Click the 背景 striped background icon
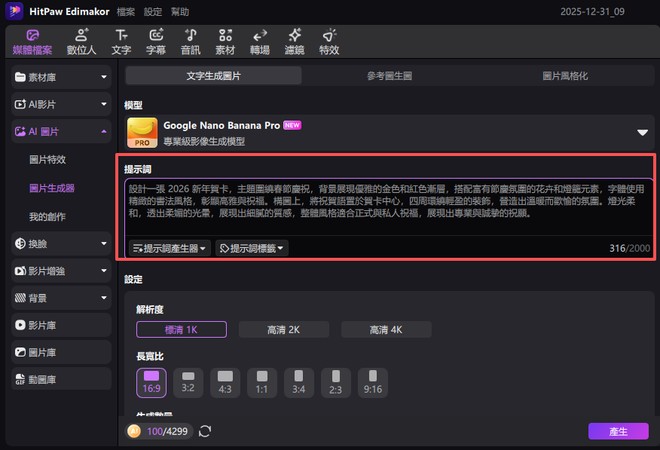 pos(20,298)
